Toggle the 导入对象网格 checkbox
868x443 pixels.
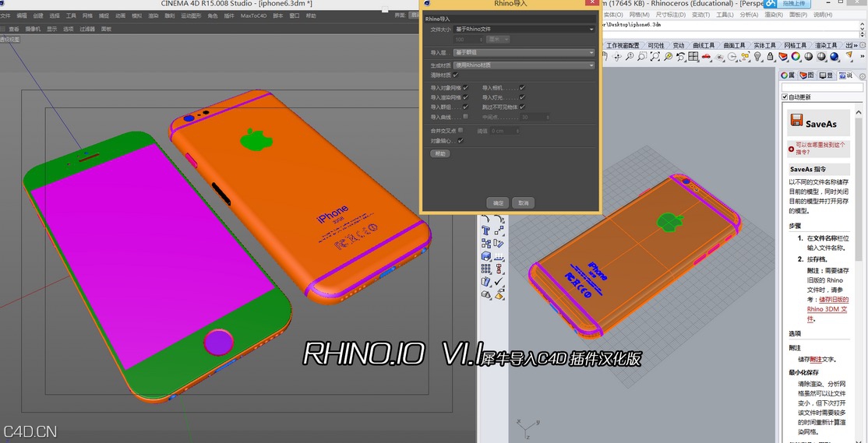[465, 87]
